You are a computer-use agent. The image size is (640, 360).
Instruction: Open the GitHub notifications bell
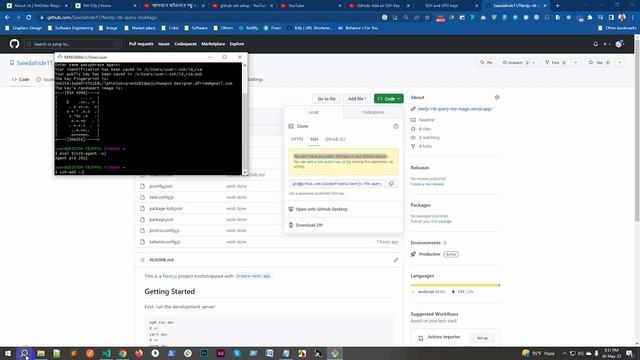pyautogui.click(x=596, y=44)
